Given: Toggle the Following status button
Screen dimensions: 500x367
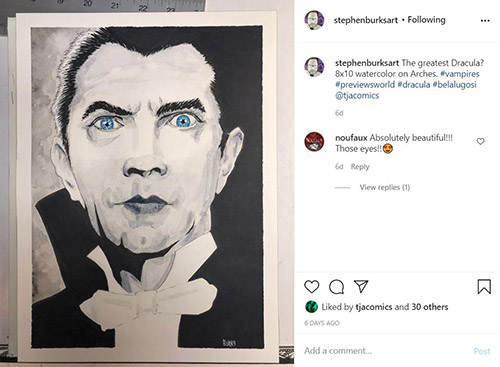Looking at the screenshot, I should pyautogui.click(x=426, y=20).
